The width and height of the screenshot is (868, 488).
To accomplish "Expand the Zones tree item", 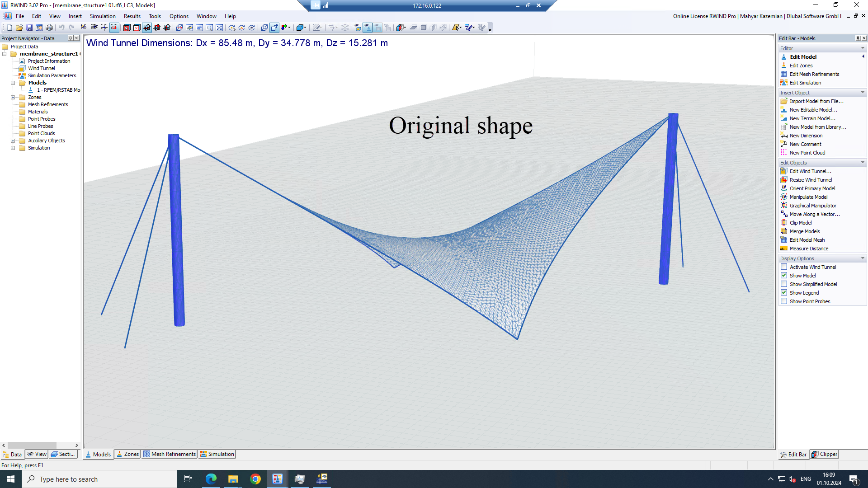I will (13, 97).
